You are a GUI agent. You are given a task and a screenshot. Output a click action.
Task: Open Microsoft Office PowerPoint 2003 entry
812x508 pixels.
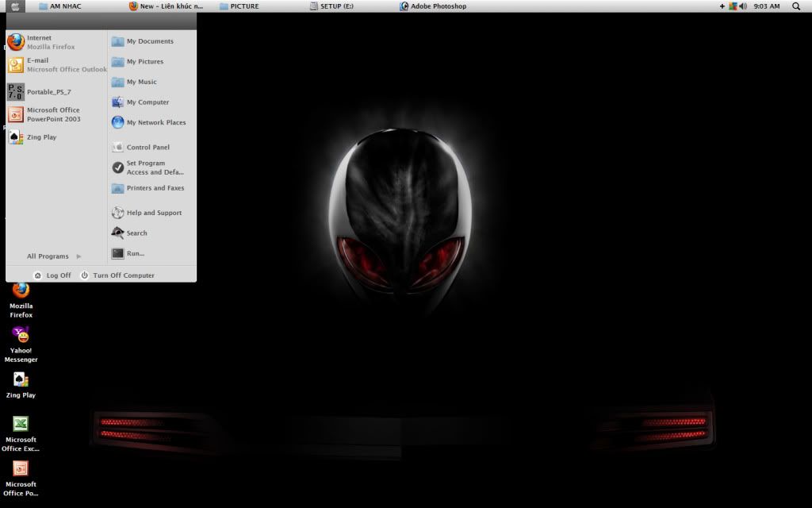tap(56, 114)
